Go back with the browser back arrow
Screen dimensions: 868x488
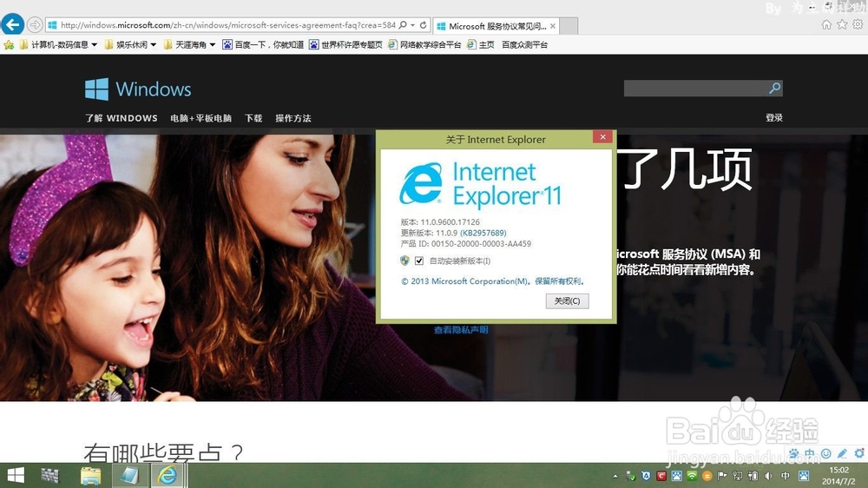tap(13, 24)
